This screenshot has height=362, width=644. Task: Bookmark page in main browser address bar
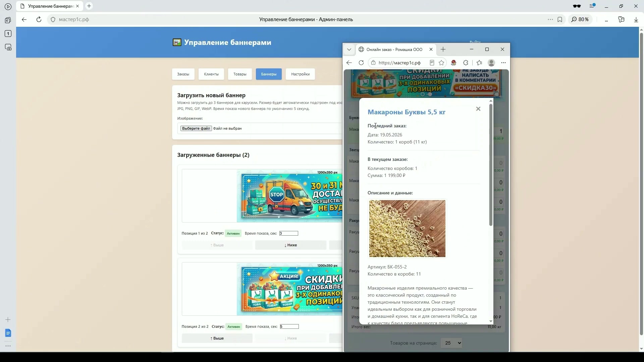[x=560, y=19]
